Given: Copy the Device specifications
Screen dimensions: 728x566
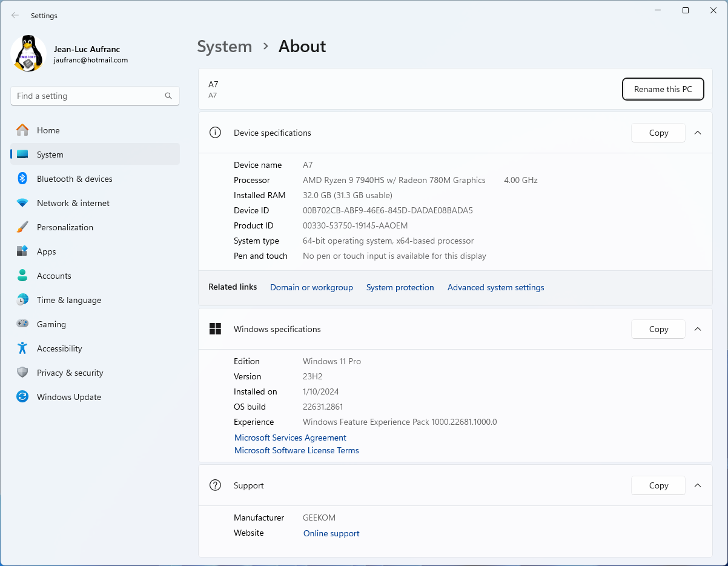Looking at the screenshot, I should click(658, 133).
